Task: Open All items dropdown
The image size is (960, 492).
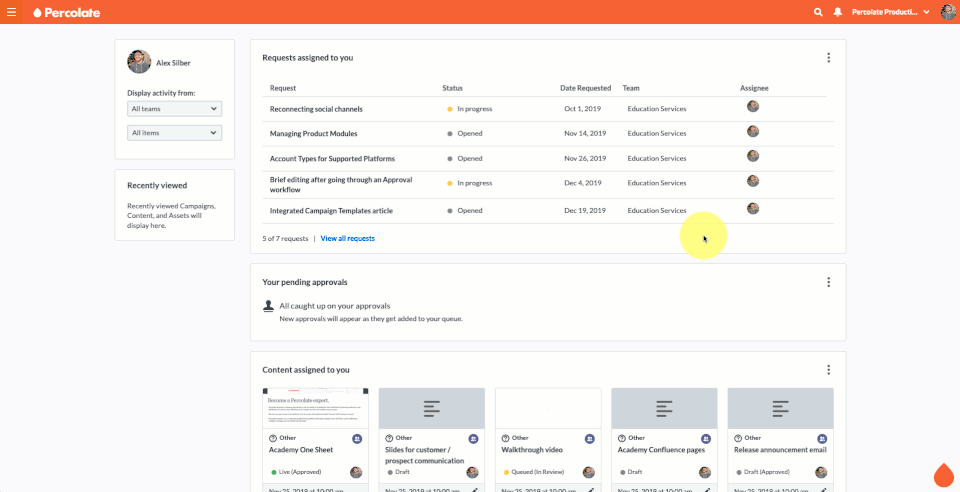Action: [174, 133]
